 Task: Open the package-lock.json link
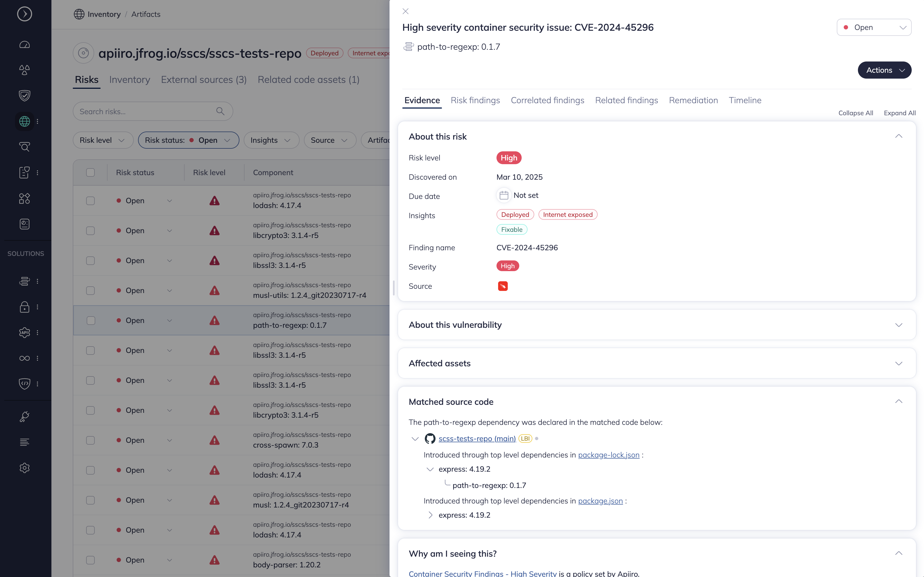pos(609,455)
